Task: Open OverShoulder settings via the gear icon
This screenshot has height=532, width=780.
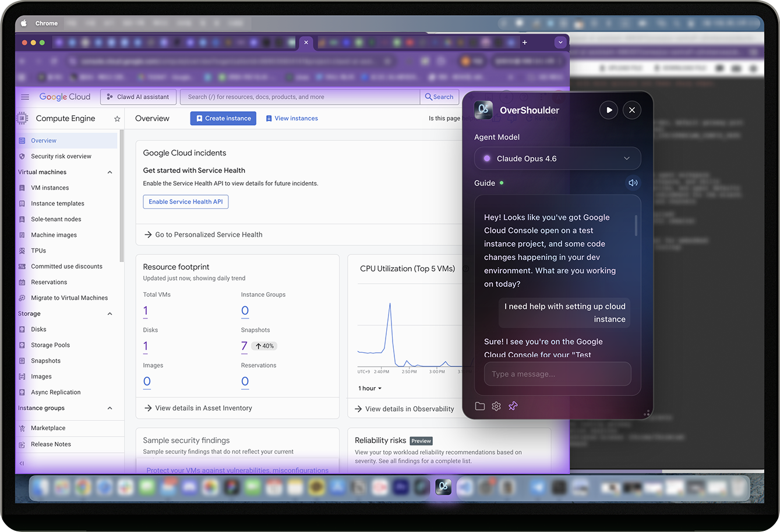Action: pyautogui.click(x=496, y=406)
